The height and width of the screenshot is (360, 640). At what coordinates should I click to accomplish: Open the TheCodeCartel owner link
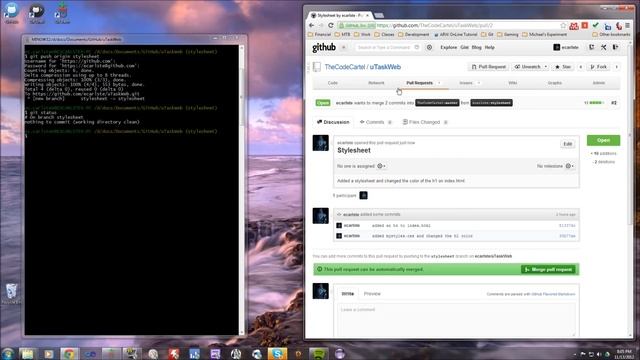pyautogui.click(x=344, y=67)
